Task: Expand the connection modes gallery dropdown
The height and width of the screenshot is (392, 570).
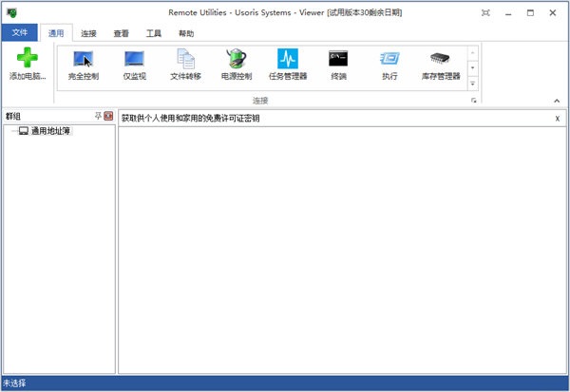Action: [472, 84]
